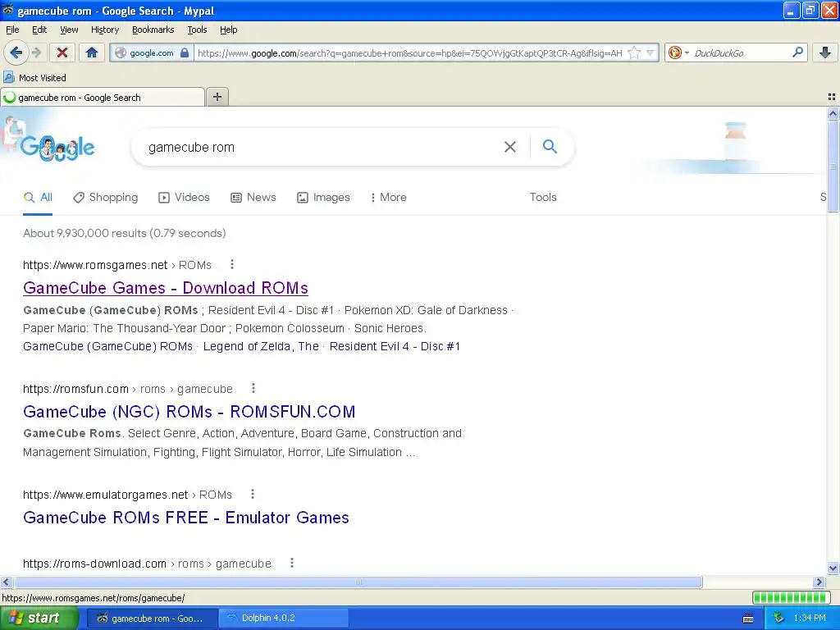
Task: Open 'Resident Evil 4 - Disc #1' sitelink
Action: [x=395, y=347]
